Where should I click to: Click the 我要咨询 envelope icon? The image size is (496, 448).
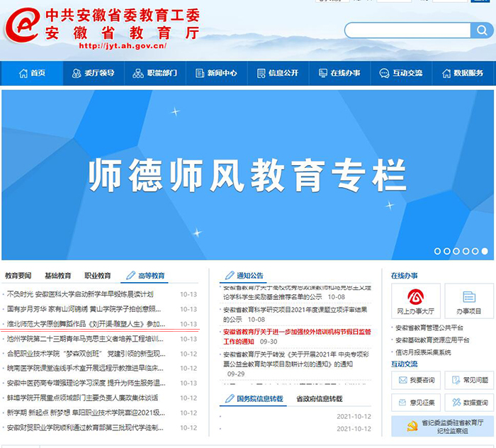[402, 380]
